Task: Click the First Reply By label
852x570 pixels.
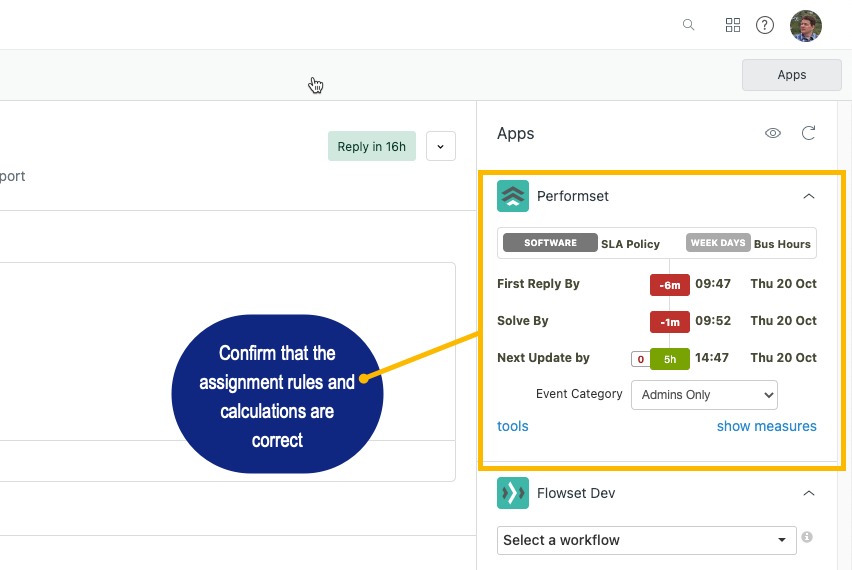Action: [538, 284]
